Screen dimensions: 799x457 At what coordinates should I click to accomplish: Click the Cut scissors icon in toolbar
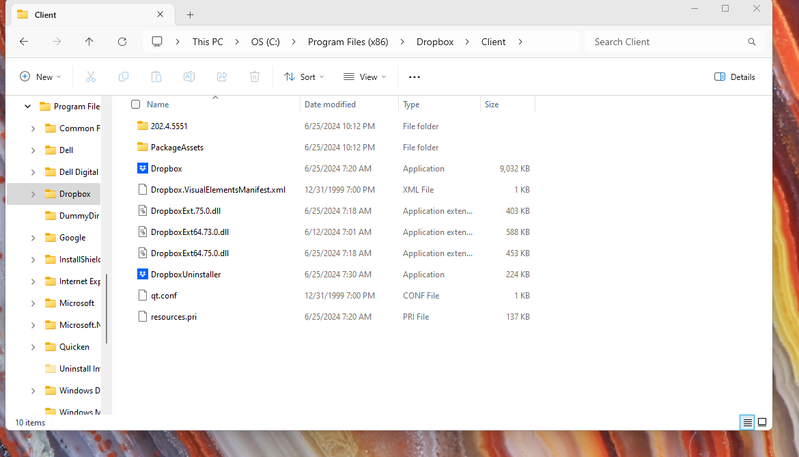tap(90, 77)
